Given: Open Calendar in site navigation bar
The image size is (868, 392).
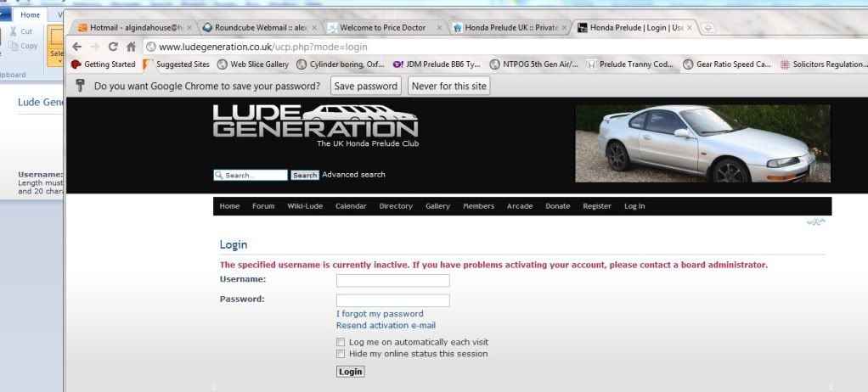Looking at the screenshot, I should [x=351, y=206].
